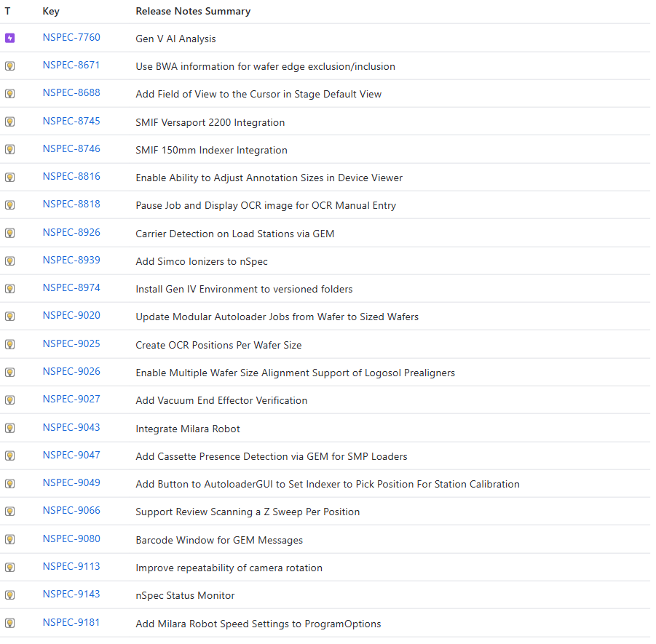Screen dimensions: 656x644
Task: Open issue link NSPEC-7760
Action: 71,37
